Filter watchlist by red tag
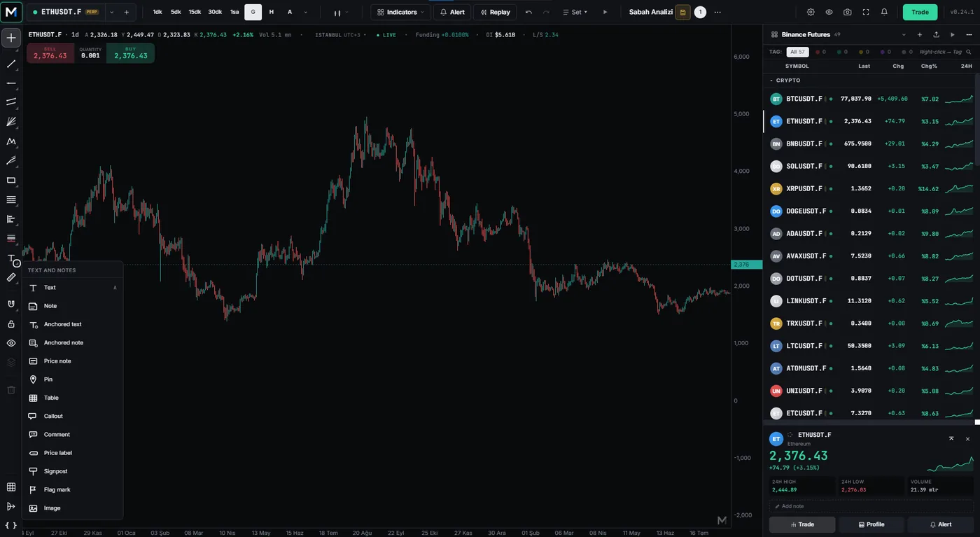Image resolution: width=980 pixels, height=537 pixels. pyautogui.click(x=820, y=52)
